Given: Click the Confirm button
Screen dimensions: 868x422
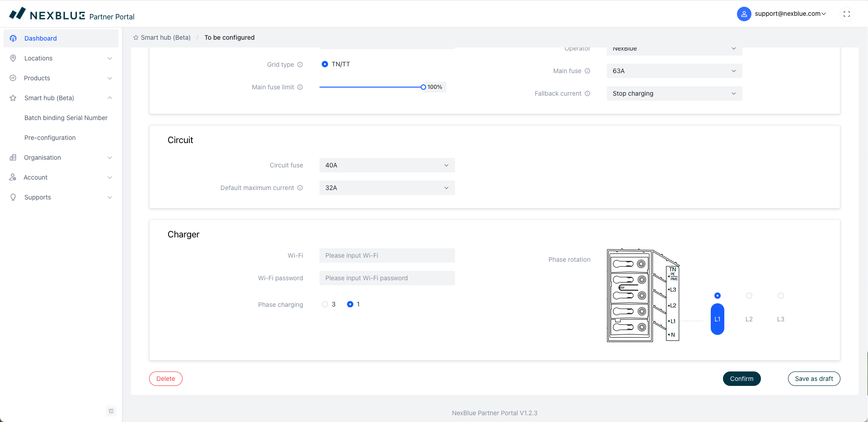Looking at the screenshot, I should [741, 379].
